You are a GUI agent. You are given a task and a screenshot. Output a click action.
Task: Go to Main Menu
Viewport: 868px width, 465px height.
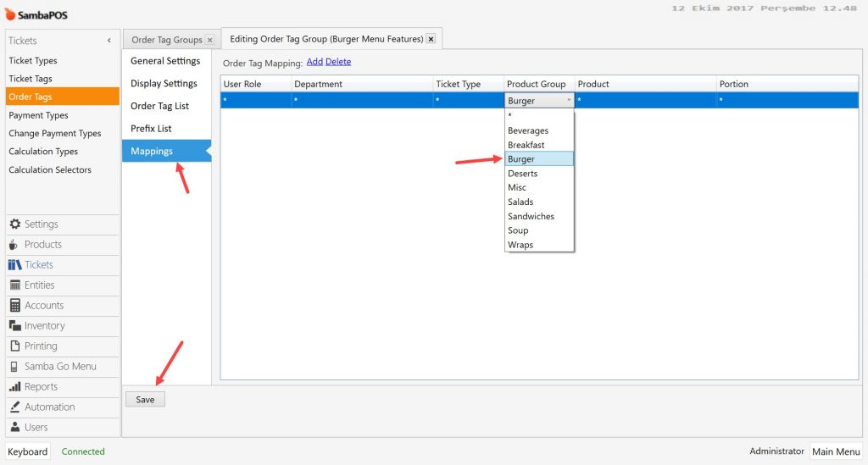836,451
